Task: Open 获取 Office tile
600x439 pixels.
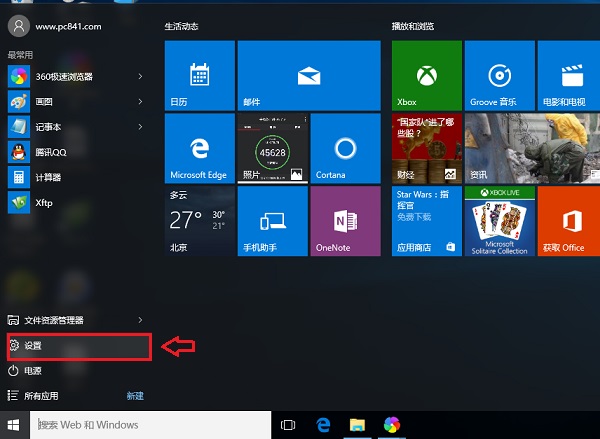Action: [573, 221]
